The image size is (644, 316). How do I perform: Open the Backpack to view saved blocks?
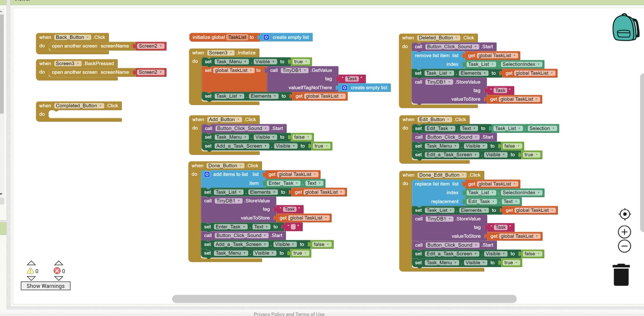(626, 27)
